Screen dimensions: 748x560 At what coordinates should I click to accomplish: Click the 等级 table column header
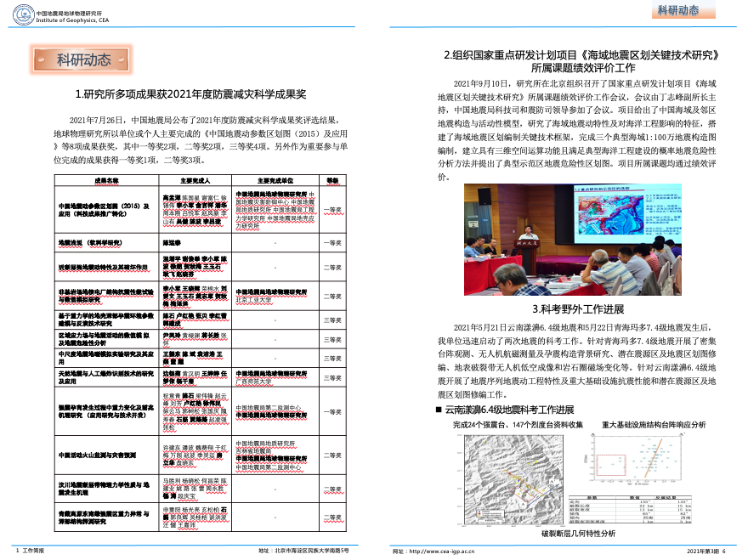coord(331,180)
